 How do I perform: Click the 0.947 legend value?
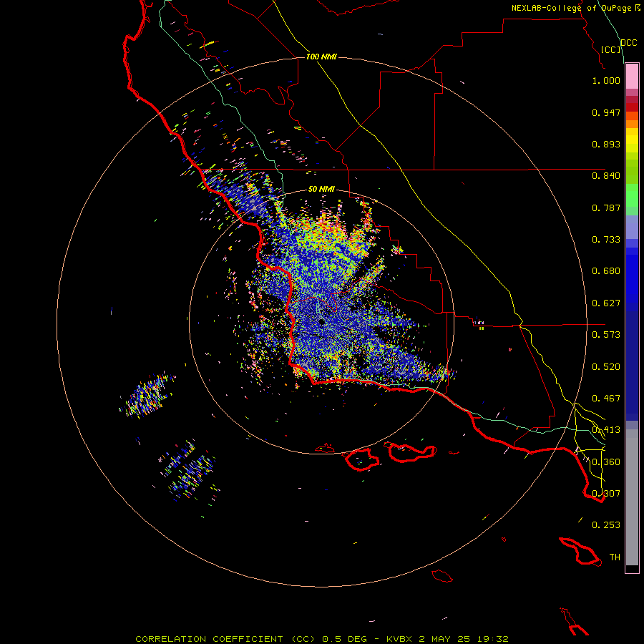[606, 112]
